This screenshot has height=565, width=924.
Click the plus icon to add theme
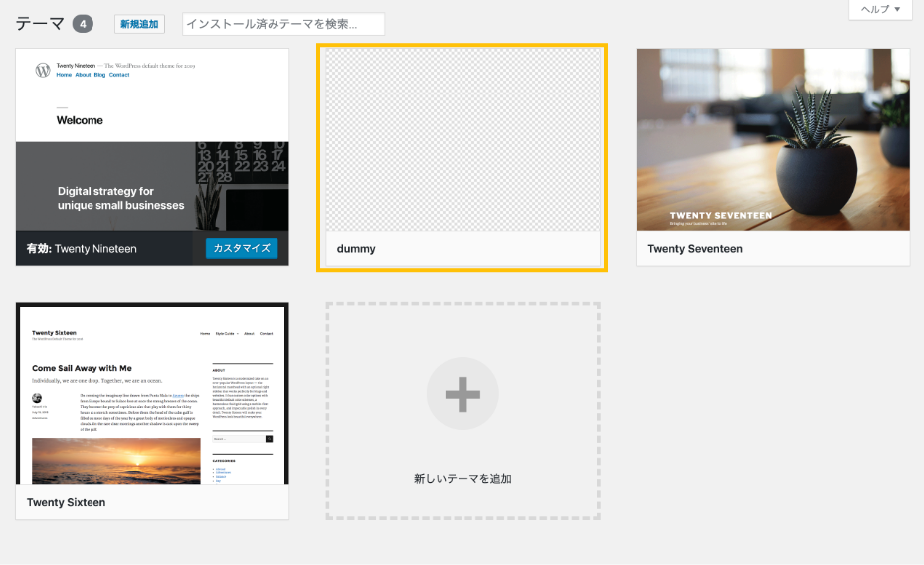pyautogui.click(x=462, y=394)
